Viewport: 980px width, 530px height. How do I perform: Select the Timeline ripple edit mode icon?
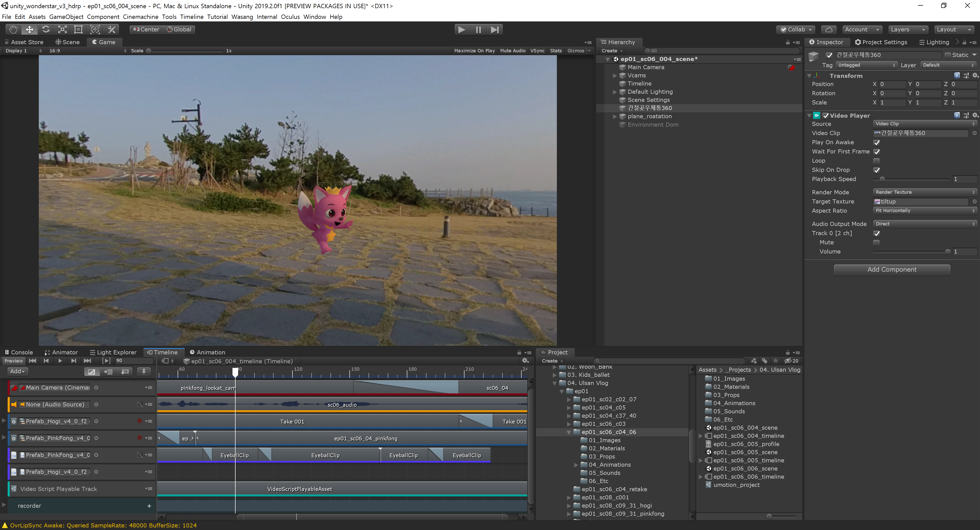coord(108,371)
